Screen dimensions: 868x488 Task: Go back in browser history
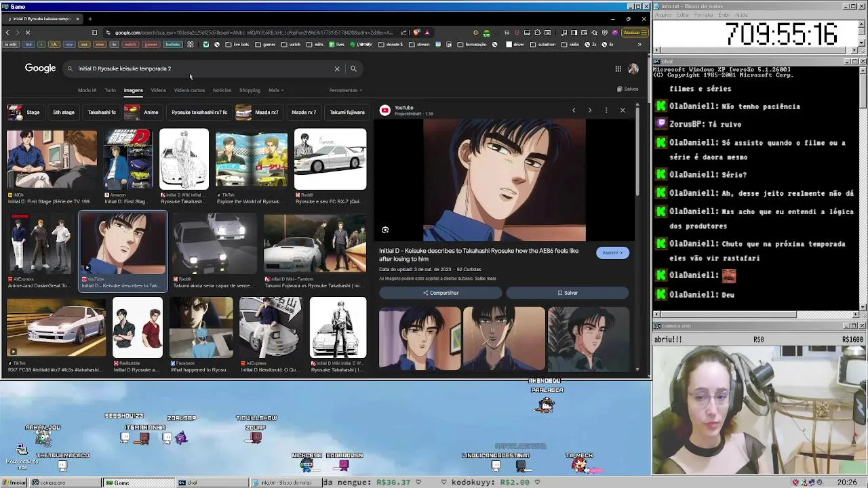7,33
